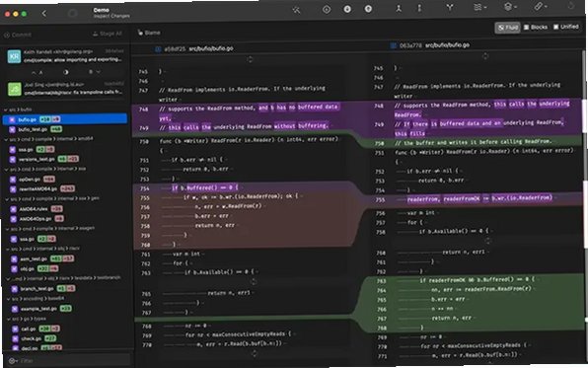Click the Stage All button
588x368 pixels.
108,34
